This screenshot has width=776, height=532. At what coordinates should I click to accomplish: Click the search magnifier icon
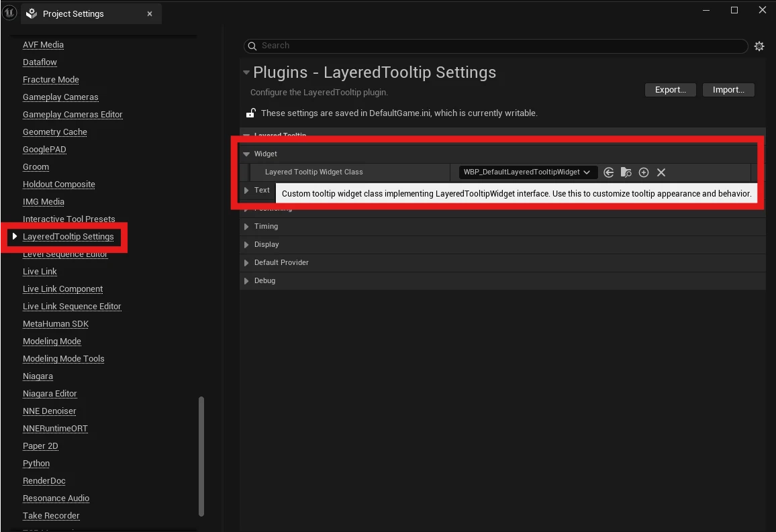point(252,46)
